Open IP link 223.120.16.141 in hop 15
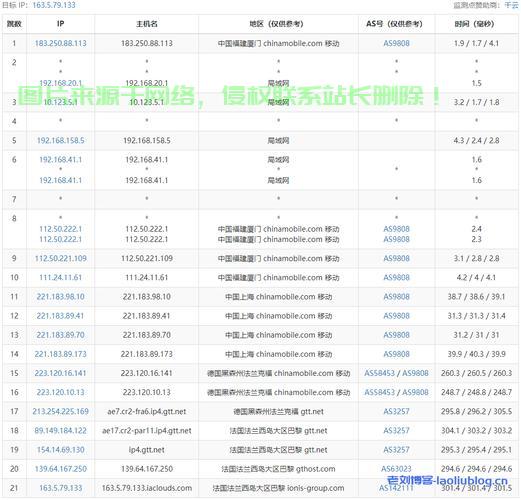This screenshot has height=500, width=521. click(x=61, y=373)
